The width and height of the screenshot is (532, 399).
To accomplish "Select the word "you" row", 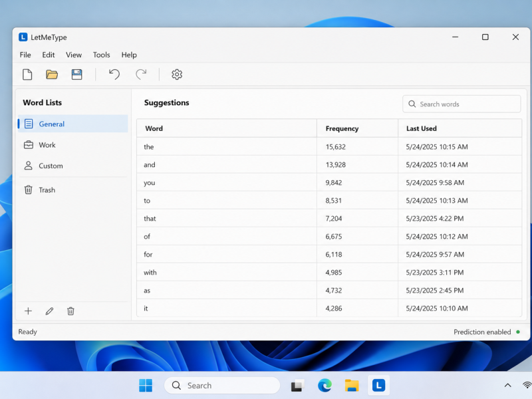I will [329, 182].
